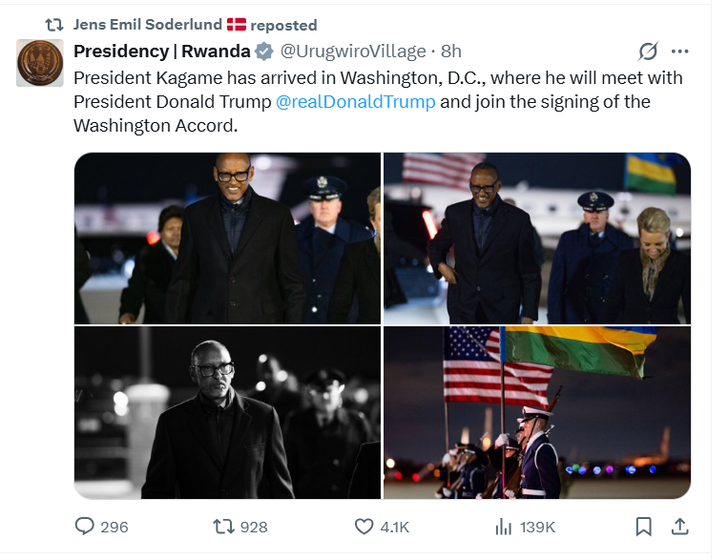Click the 8h timestamp of the post
728x560 pixels.
pyautogui.click(x=451, y=51)
